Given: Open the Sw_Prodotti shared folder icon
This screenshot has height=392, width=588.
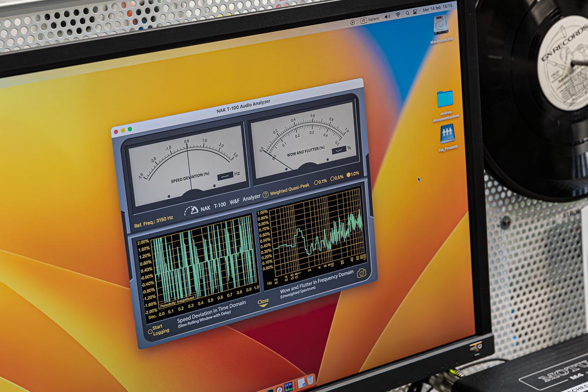Looking at the screenshot, I should tap(447, 133).
